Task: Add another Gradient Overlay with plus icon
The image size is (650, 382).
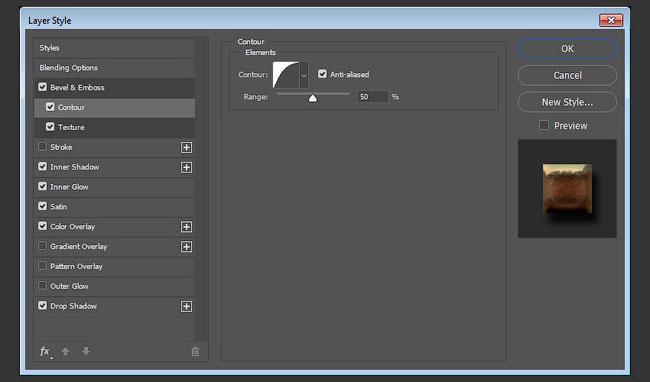Action: pos(187,247)
